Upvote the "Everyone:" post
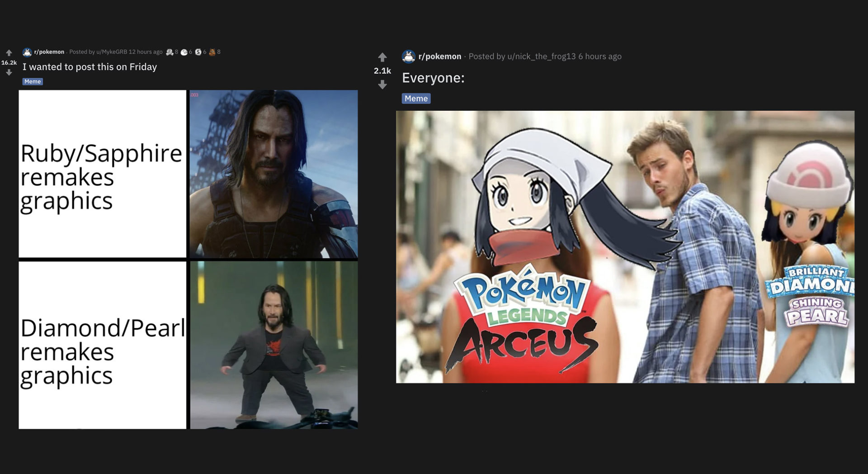 click(382, 57)
